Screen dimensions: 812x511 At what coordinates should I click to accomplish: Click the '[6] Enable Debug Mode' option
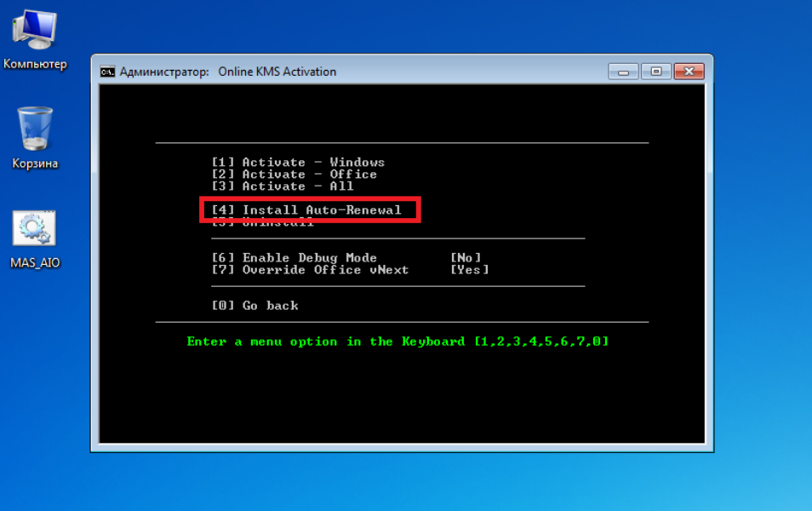tap(294, 258)
